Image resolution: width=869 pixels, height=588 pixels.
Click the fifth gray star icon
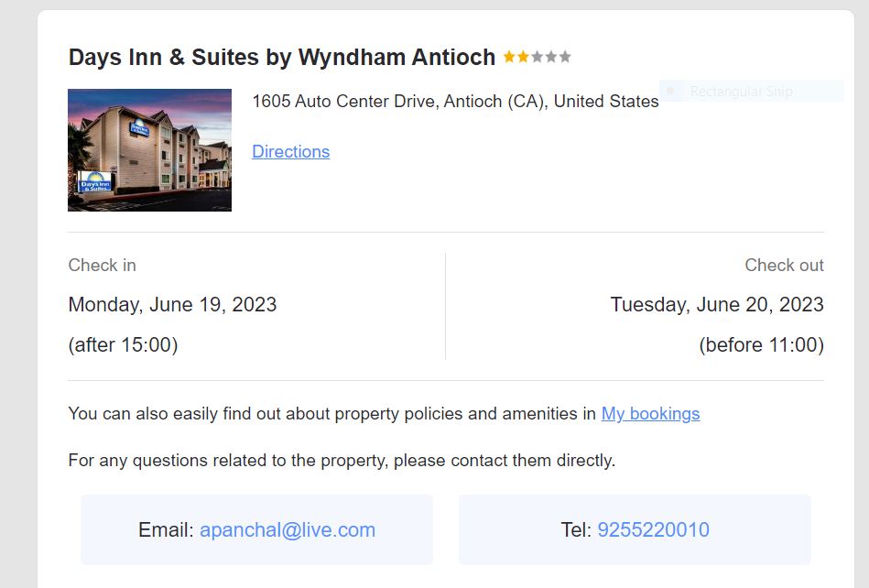pos(565,56)
